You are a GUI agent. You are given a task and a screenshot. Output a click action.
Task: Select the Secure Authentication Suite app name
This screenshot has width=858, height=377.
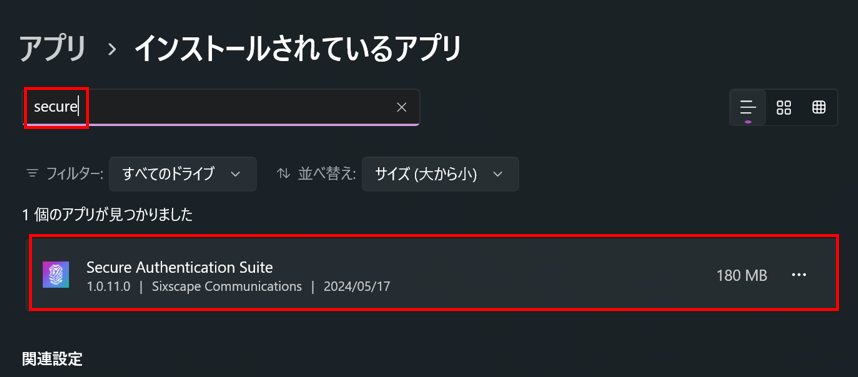[x=179, y=268]
